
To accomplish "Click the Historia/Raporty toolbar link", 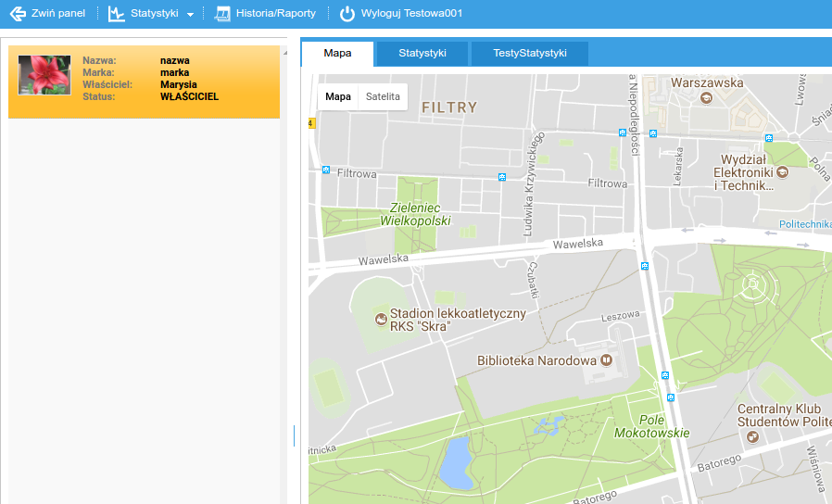I will pyautogui.click(x=275, y=14).
